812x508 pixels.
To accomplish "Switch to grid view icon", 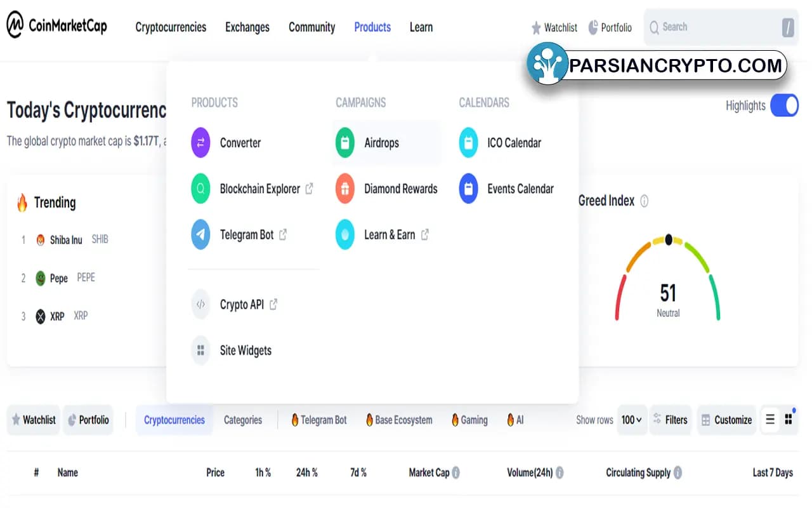I will pos(789,419).
